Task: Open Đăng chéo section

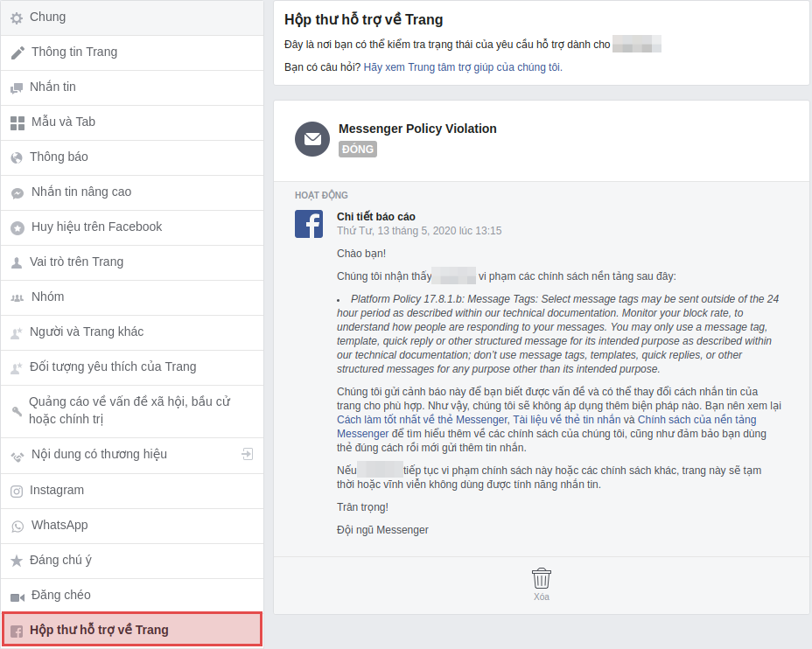Action: 132,597
